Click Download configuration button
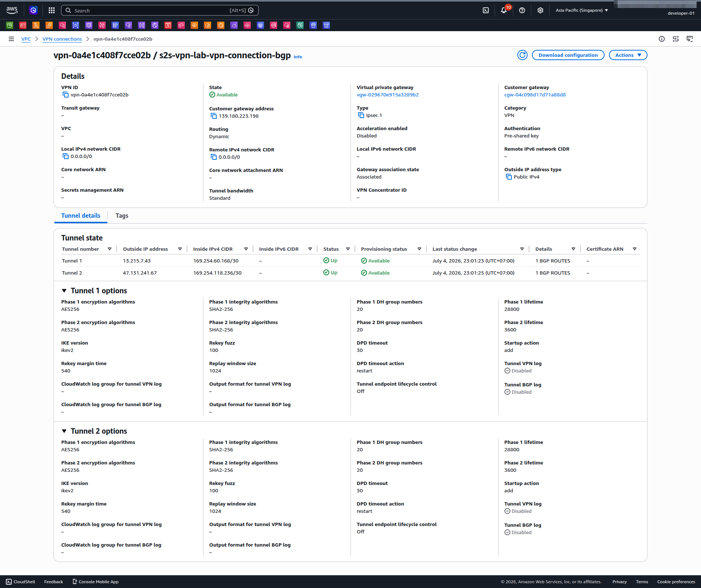 (568, 55)
